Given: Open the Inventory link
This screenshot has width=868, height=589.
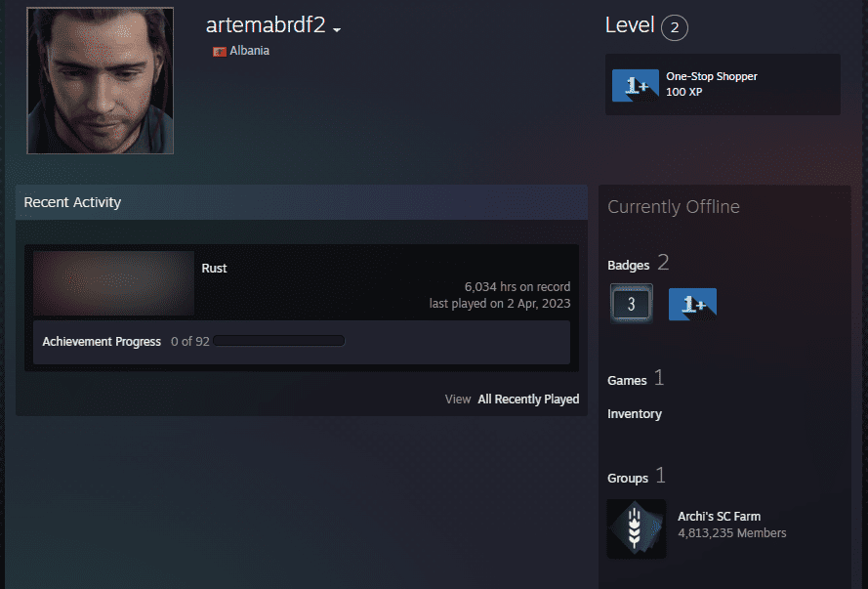Looking at the screenshot, I should tap(635, 414).
